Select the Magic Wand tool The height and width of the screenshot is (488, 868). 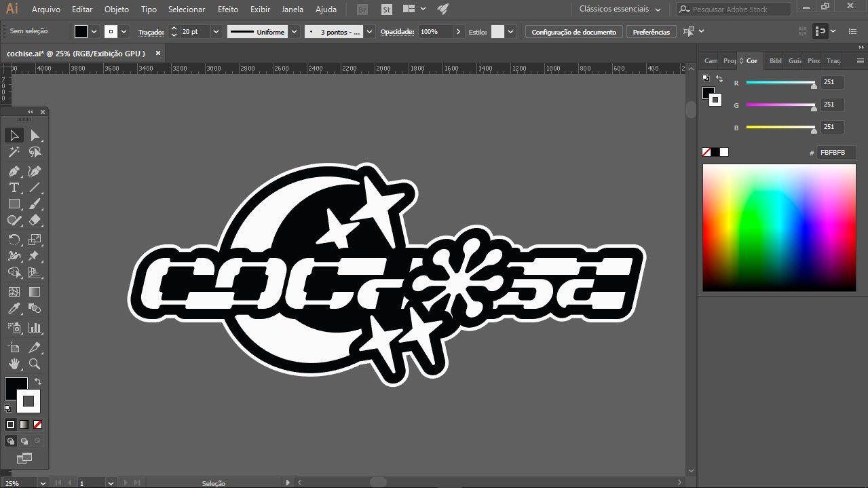point(14,152)
